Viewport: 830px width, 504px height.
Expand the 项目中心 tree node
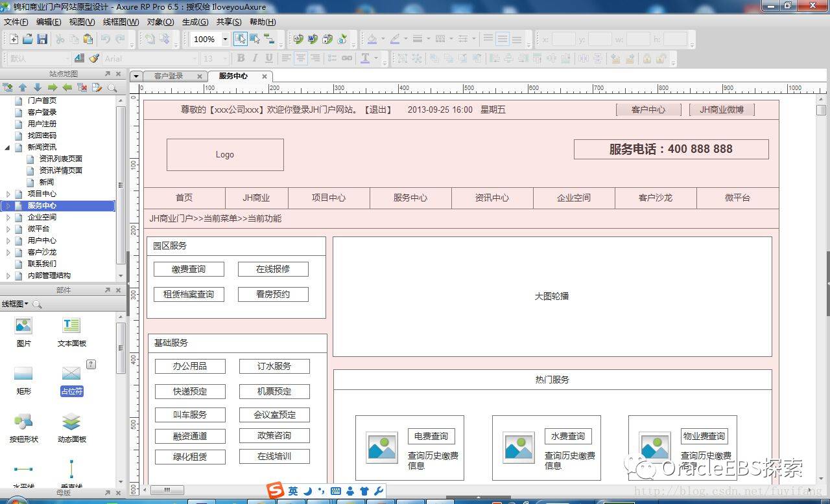click(8, 194)
